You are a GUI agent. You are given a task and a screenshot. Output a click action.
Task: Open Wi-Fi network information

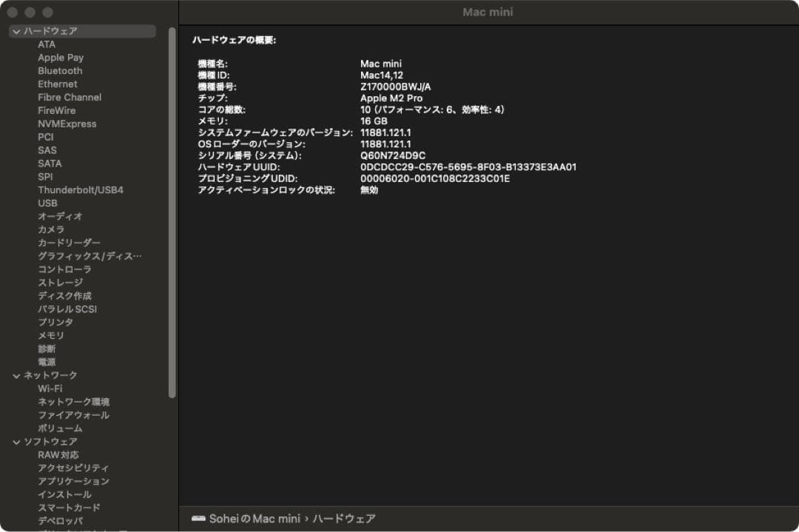click(50, 388)
